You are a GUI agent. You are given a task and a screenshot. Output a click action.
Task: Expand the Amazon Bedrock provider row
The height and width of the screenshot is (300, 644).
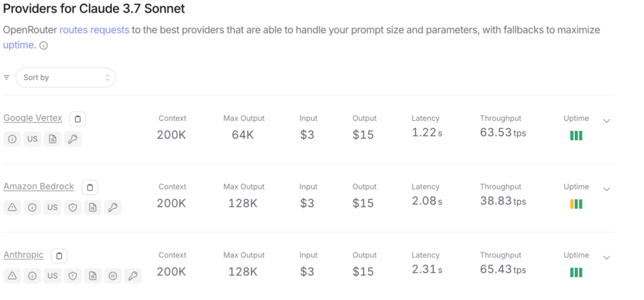607,189
